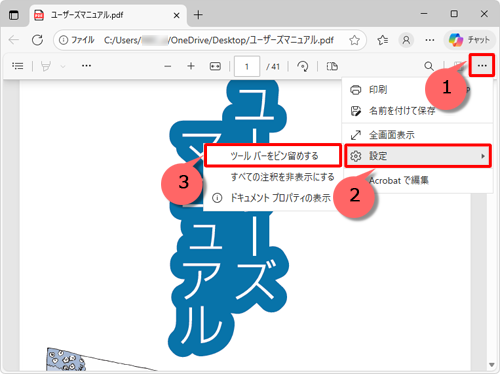Open the tab actions menu icon
Viewport: 500px width, 374px height.
pos(14,15)
